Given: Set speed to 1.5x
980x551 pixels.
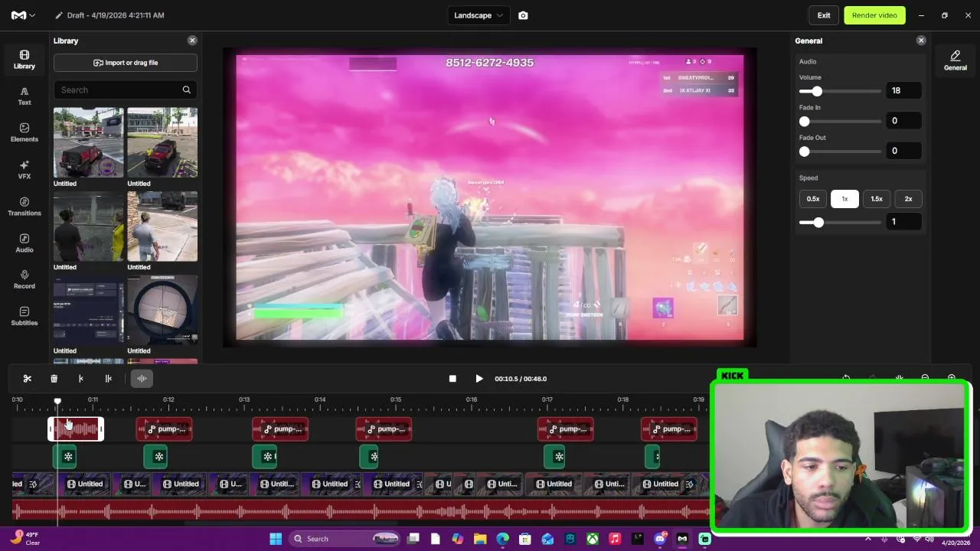Looking at the screenshot, I should coord(877,199).
